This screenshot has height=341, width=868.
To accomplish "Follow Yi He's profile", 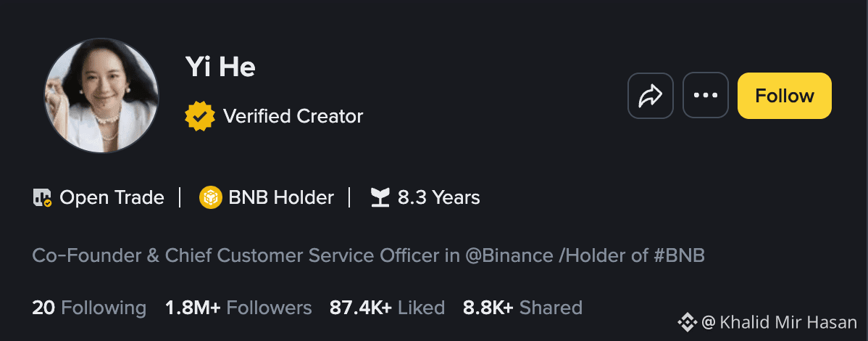I will click(x=785, y=95).
